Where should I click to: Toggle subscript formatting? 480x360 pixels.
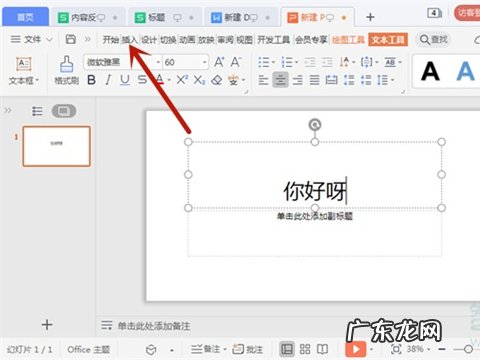[199, 80]
